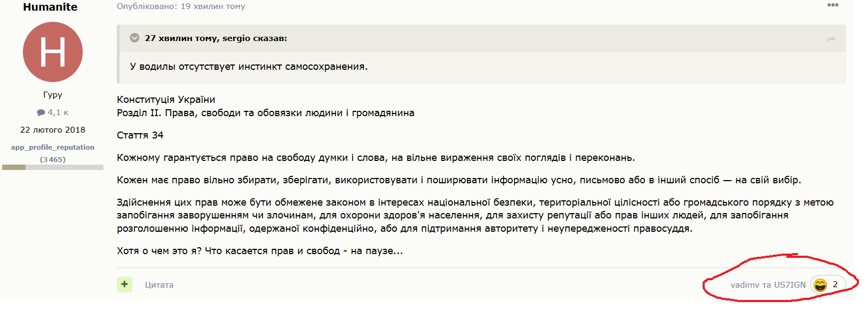Open US7IGN's profile from reactions
The image size is (868, 309).
pos(790,285)
